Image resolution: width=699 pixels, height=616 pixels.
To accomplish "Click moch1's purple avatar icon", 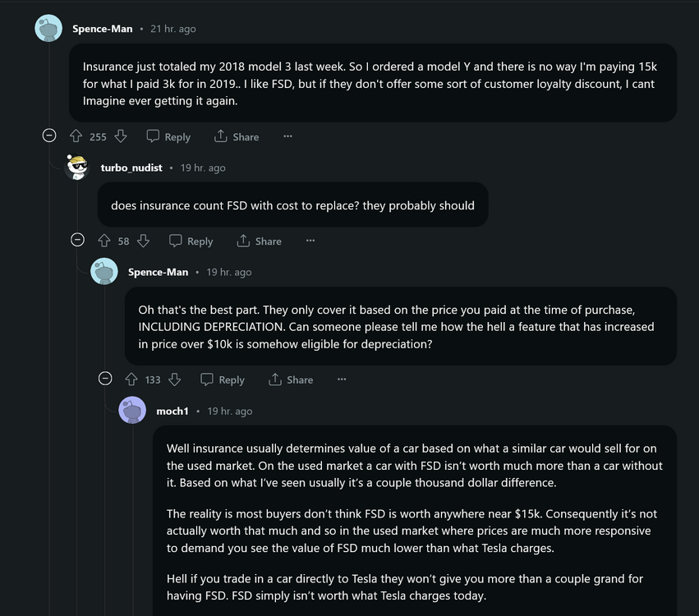I will coord(132,411).
